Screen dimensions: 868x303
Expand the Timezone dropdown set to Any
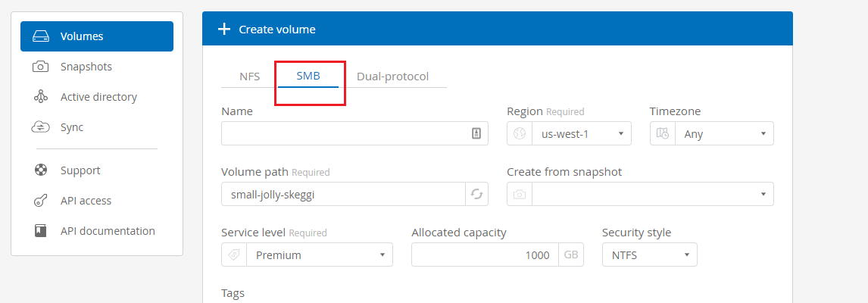coord(724,133)
